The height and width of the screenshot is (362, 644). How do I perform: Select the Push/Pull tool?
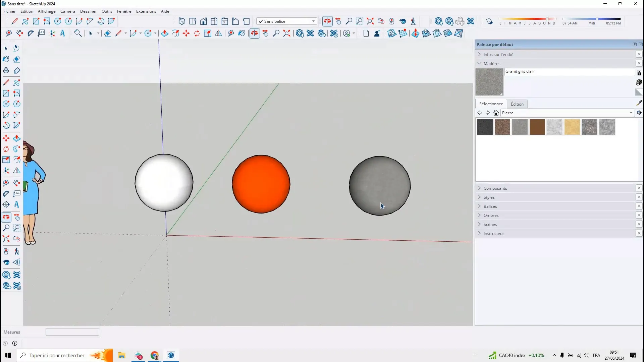click(17, 138)
